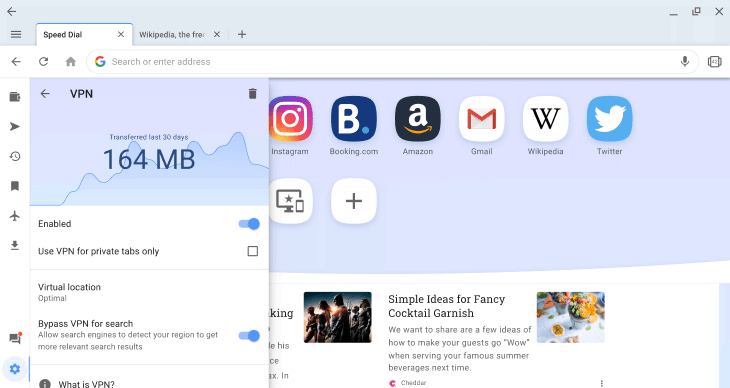The height and width of the screenshot is (388, 730).
Task: Close the Wikipedia tab
Action: (217, 34)
